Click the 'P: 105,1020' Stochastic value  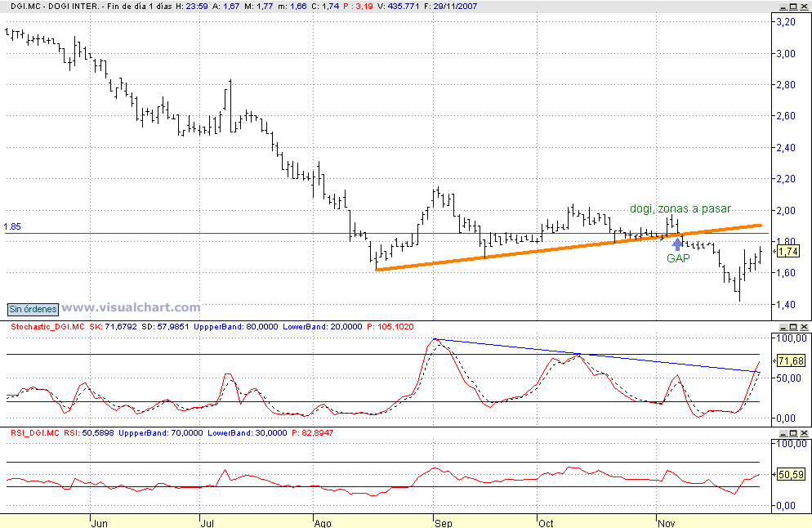pos(390,326)
